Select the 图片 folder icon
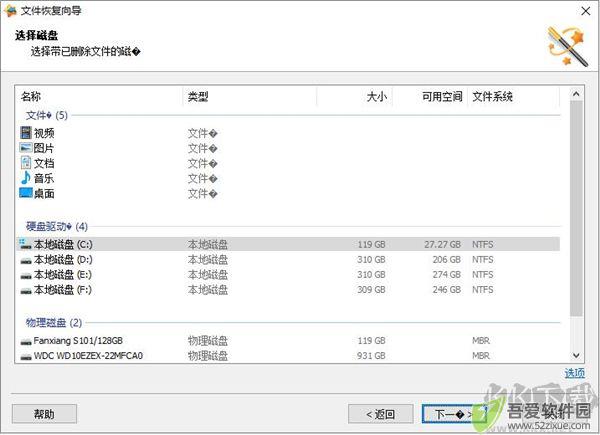This screenshot has width=600, height=435. click(x=26, y=148)
